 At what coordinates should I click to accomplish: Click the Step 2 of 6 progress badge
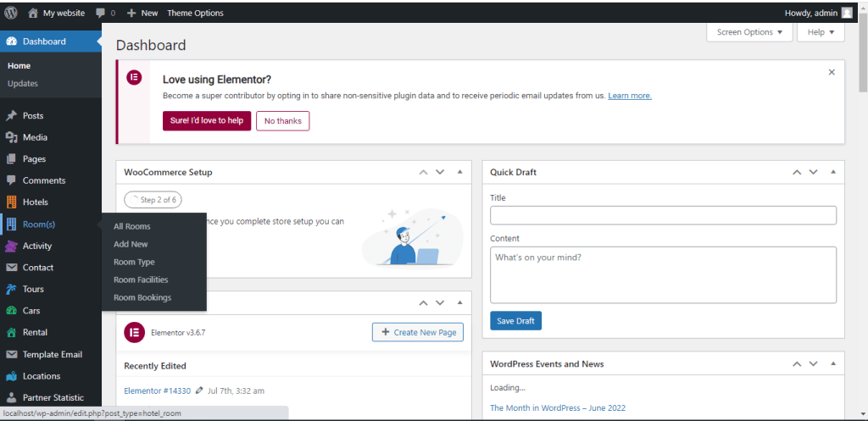pos(153,200)
